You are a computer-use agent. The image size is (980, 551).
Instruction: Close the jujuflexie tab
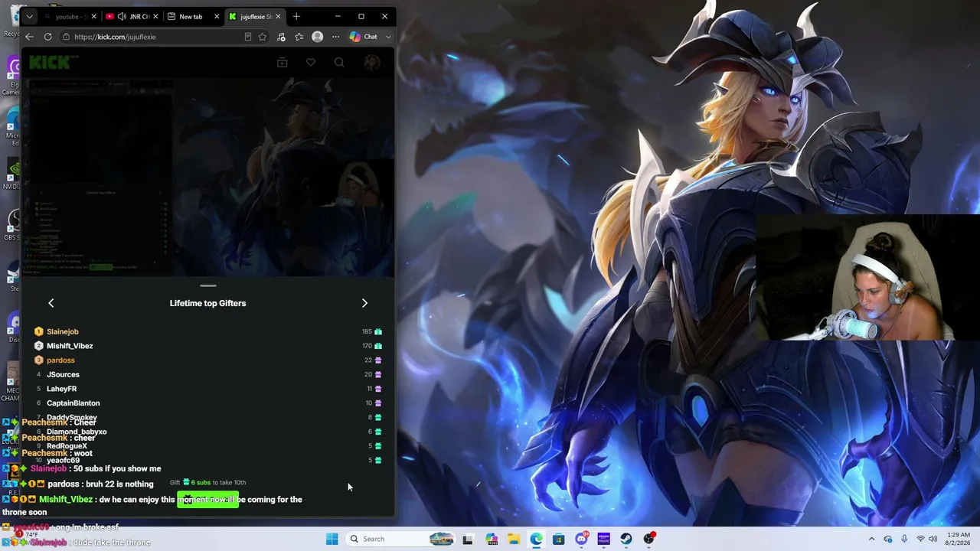(278, 16)
